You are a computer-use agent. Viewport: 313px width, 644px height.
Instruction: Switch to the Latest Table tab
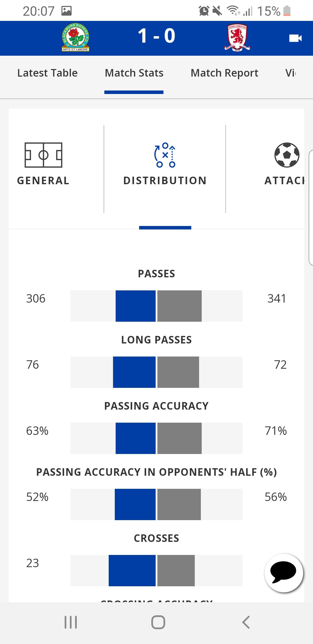click(48, 73)
